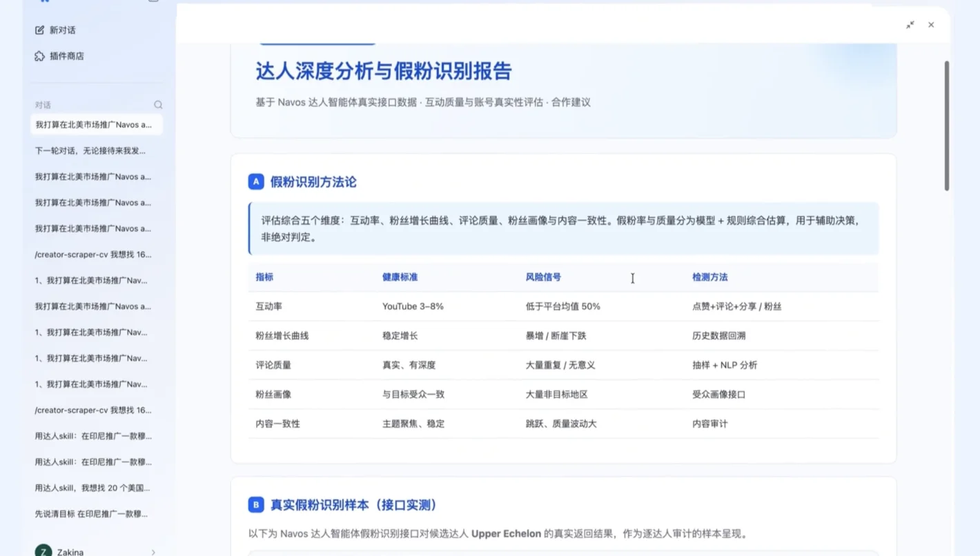Click the table cell 粉丝画像

pyautogui.click(x=273, y=395)
